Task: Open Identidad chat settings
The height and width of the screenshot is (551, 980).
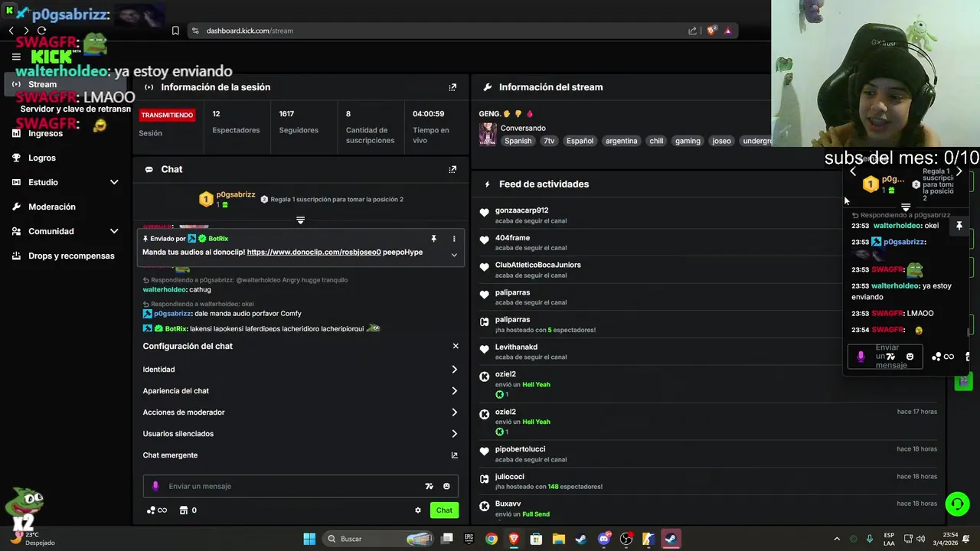Action: (x=300, y=369)
